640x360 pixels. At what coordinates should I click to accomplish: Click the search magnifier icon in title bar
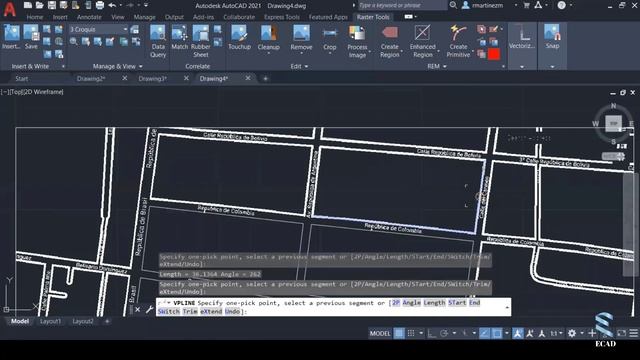coord(453,5)
